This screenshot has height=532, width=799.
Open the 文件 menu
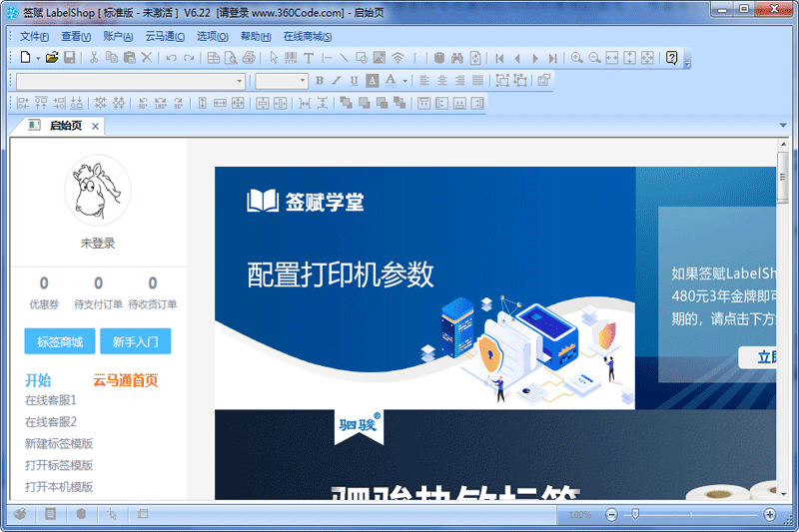click(x=34, y=36)
